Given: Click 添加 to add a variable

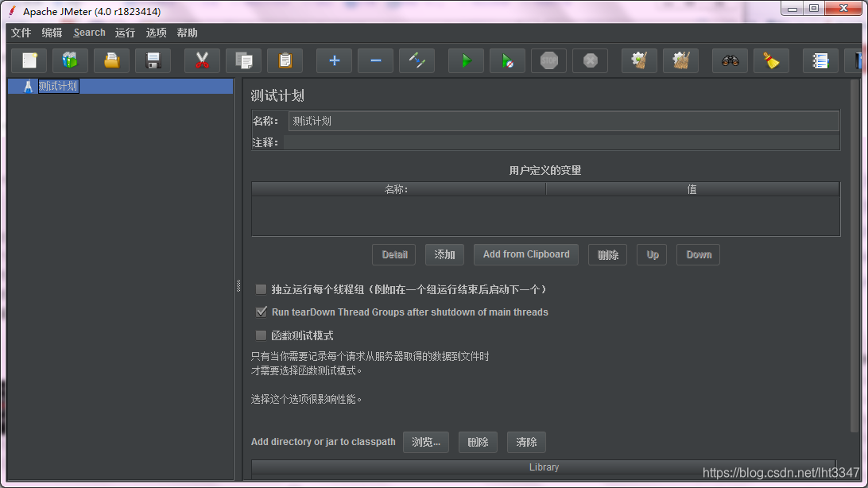Looking at the screenshot, I should tap(444, 254).
